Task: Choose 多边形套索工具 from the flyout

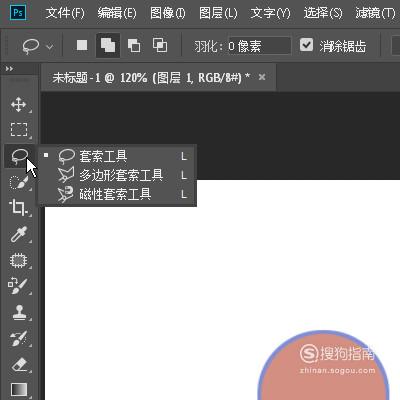Action: 117,175
